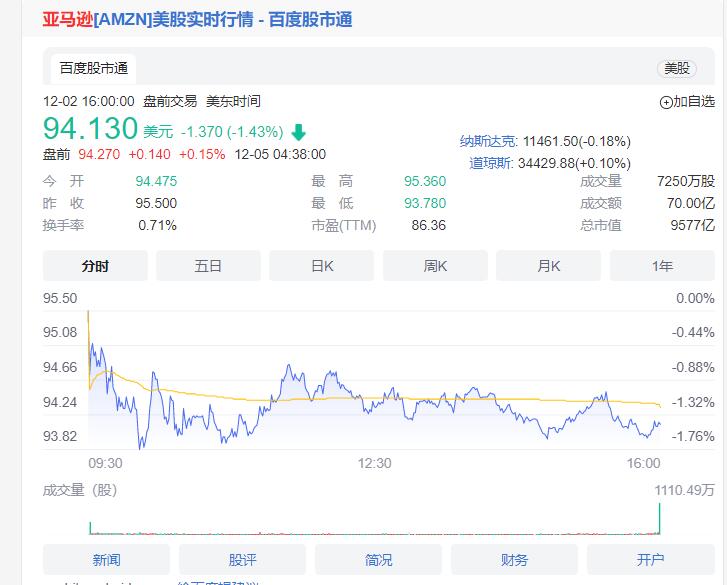Add stock with 加自选 link
Image resolution: width=727 pixels, height=585 pixels.
pyautogui.click(x=694, y=102)
